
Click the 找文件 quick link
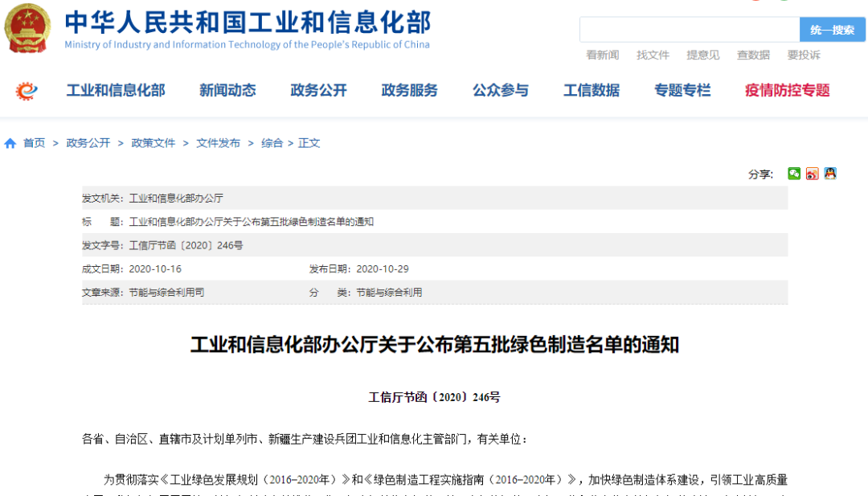(653, 55)
